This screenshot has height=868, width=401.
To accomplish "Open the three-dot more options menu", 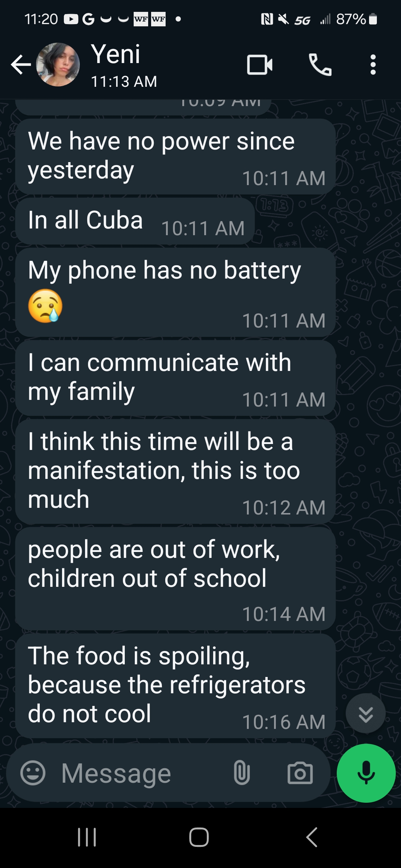I will (373, 65).
